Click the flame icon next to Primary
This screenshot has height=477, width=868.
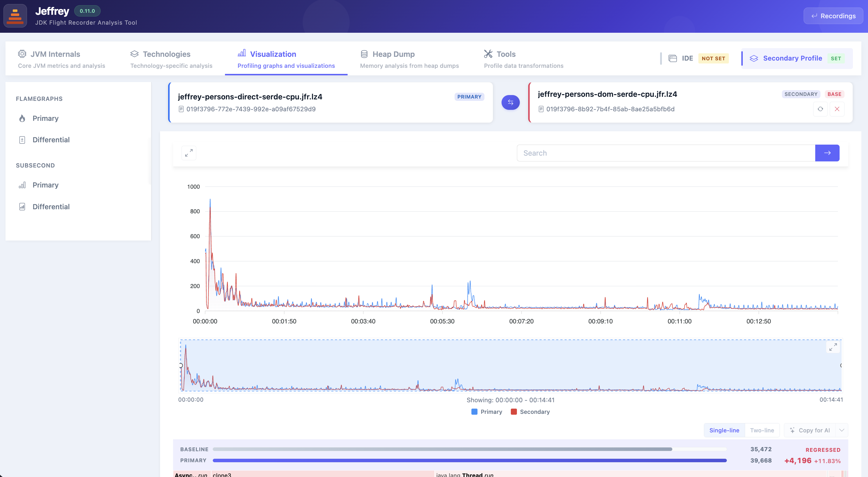pyautogui.click(x=22, y=118)
